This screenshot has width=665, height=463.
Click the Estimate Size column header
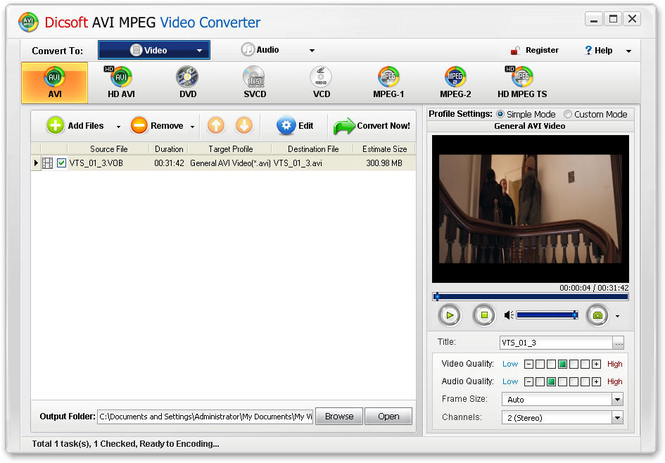384,149
